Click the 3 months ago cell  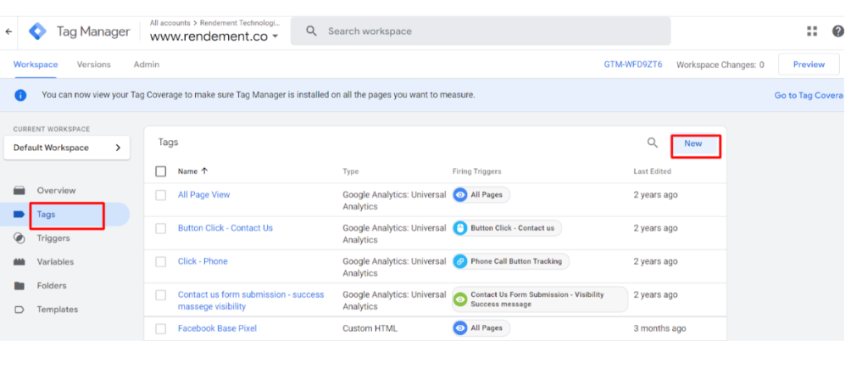point(659,328)
